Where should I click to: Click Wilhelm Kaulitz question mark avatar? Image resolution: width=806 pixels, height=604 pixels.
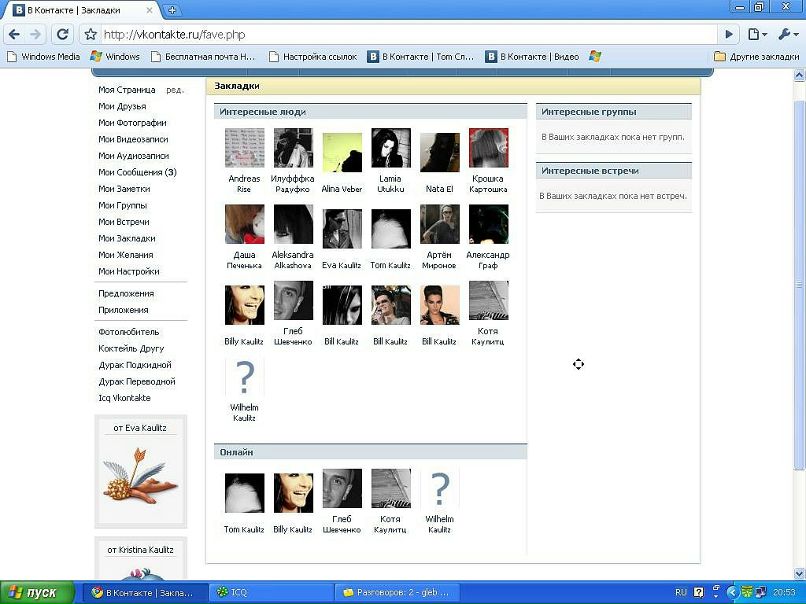coord(244,379)
